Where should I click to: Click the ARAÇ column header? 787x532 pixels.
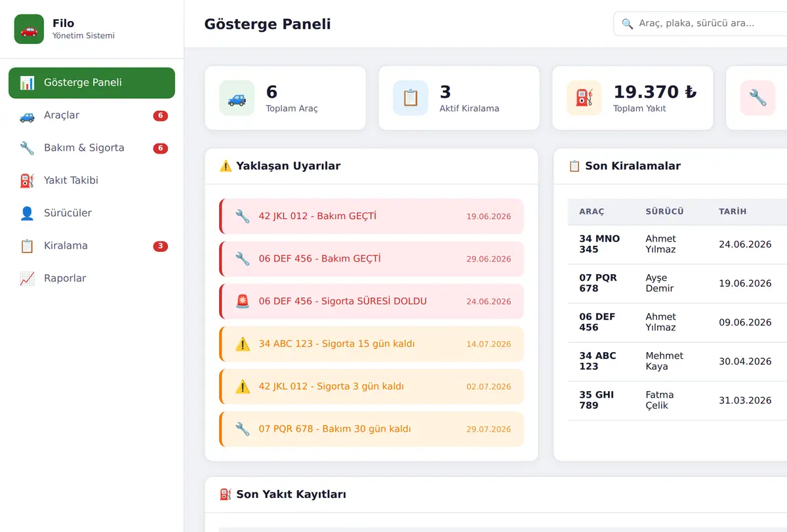tap(592, 212)
